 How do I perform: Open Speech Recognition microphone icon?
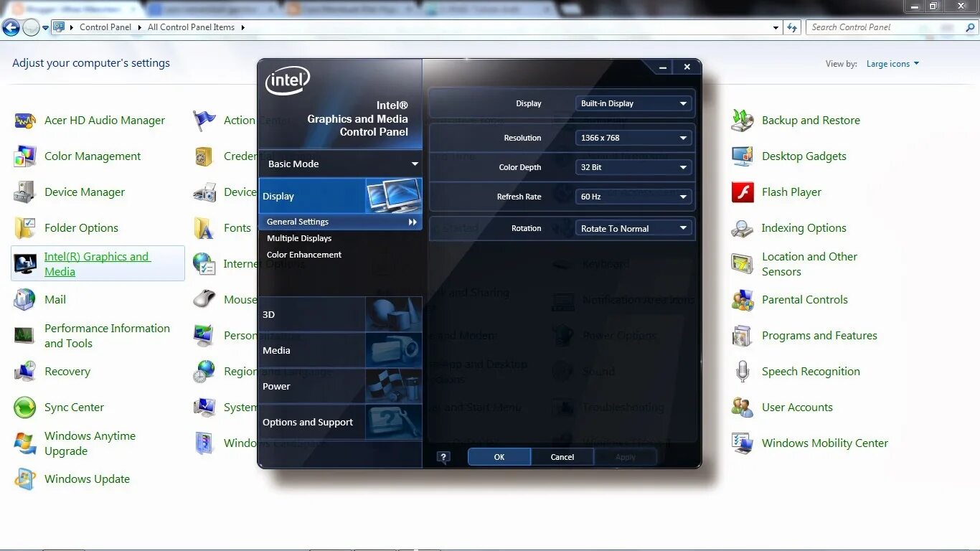click(x=743, y=372)
